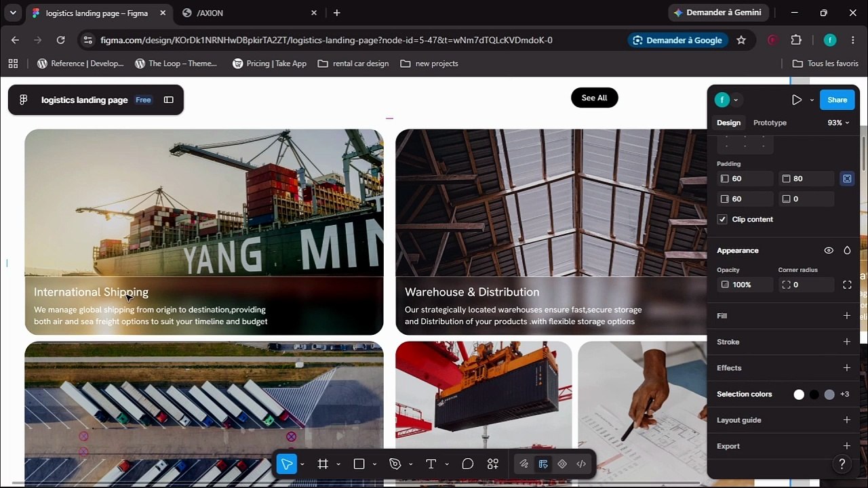
Task: Toggle the sidebar panel next to Free
Action: pos(169,100)
